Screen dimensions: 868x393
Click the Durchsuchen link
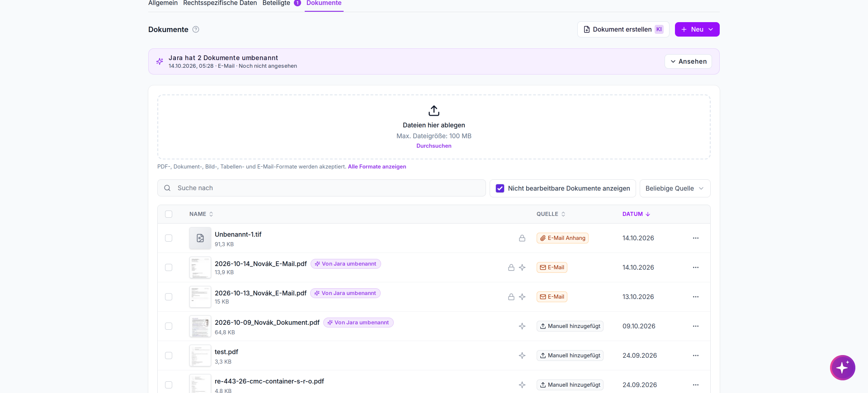click(434, 146)
